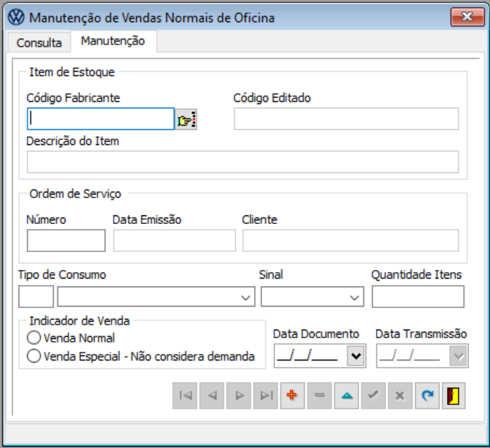Open the Sinal dropdown list
This screenshot has width=490, height=448.
[x=355, y=297]
